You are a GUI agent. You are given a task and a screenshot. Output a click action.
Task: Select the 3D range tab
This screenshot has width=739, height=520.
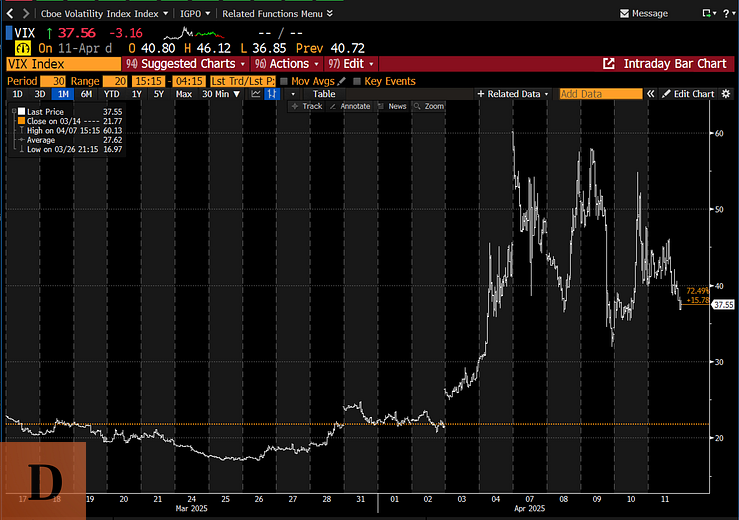[x=40, y=94]
